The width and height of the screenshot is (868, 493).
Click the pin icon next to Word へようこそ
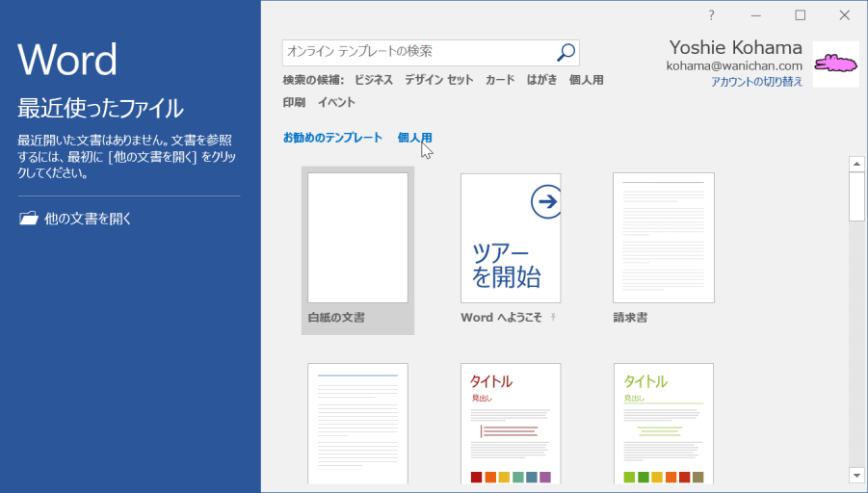(553, 317)
